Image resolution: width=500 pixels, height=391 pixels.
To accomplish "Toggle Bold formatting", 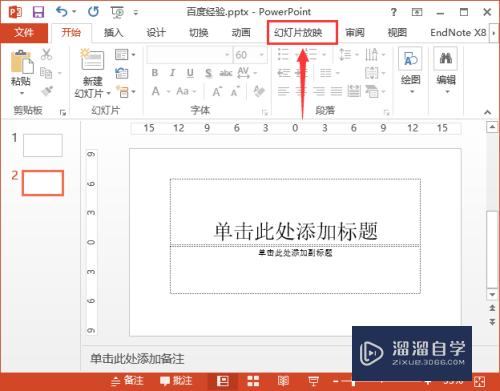I will tap(155, 73).
